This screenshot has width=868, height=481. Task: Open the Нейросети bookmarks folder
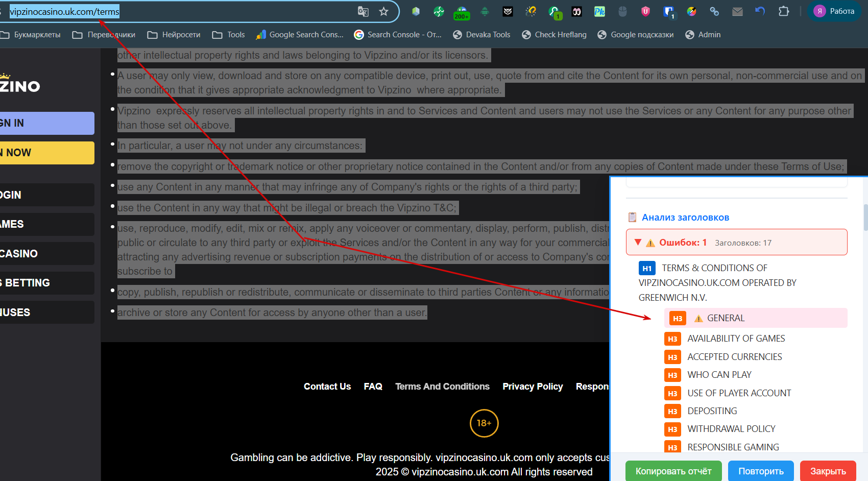(x=174, y=35)
